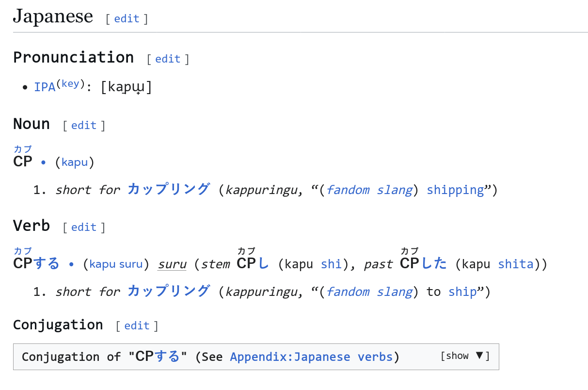Open Appendix:Japanese verbs link
The height and width of the screenshot is (390, 588).
point(311,357)
